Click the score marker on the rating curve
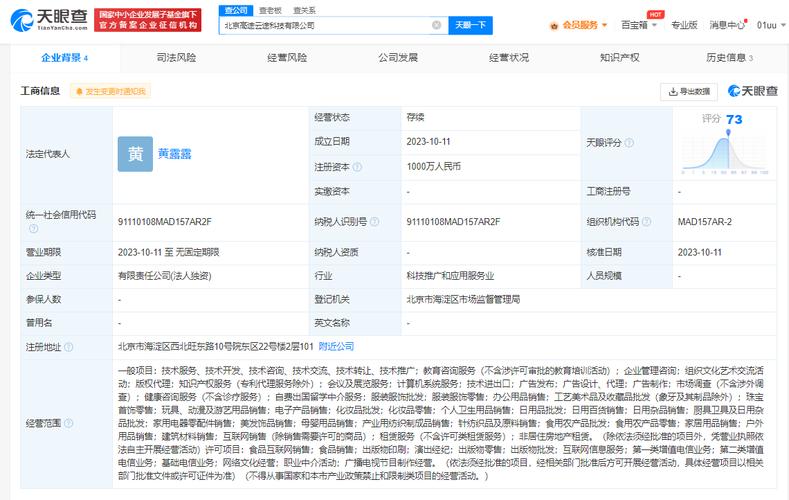This screenshot has width=789, height=500. point(728,133)
